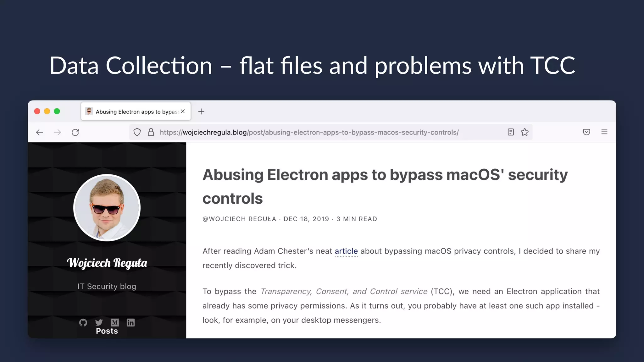Minimize window using yellow button
This screenshot has height=362, width=644.
tap(47, 111)
